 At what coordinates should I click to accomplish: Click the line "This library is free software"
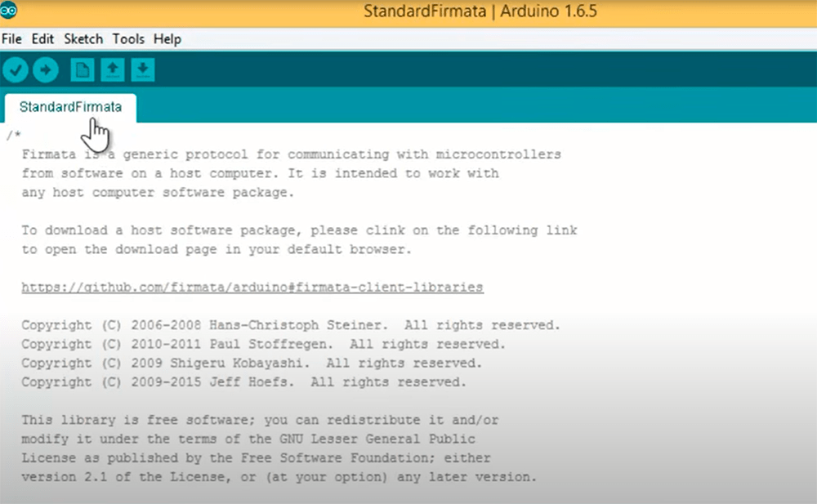(x=260, y=420)
